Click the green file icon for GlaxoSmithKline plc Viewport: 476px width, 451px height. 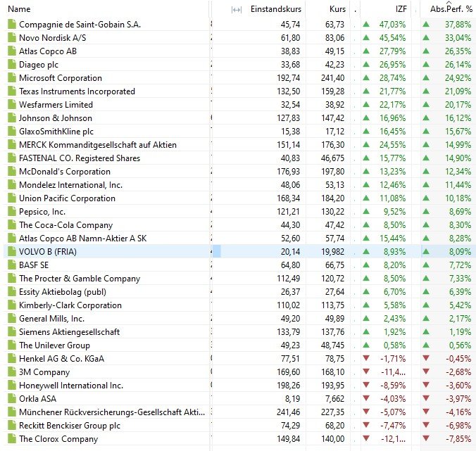click(x=12, y=131)
